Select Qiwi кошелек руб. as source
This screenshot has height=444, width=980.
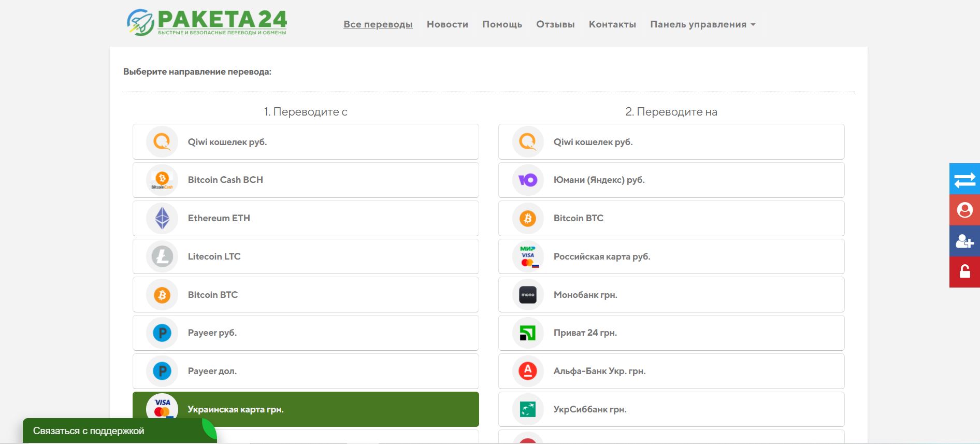click(x=306, y=141)
